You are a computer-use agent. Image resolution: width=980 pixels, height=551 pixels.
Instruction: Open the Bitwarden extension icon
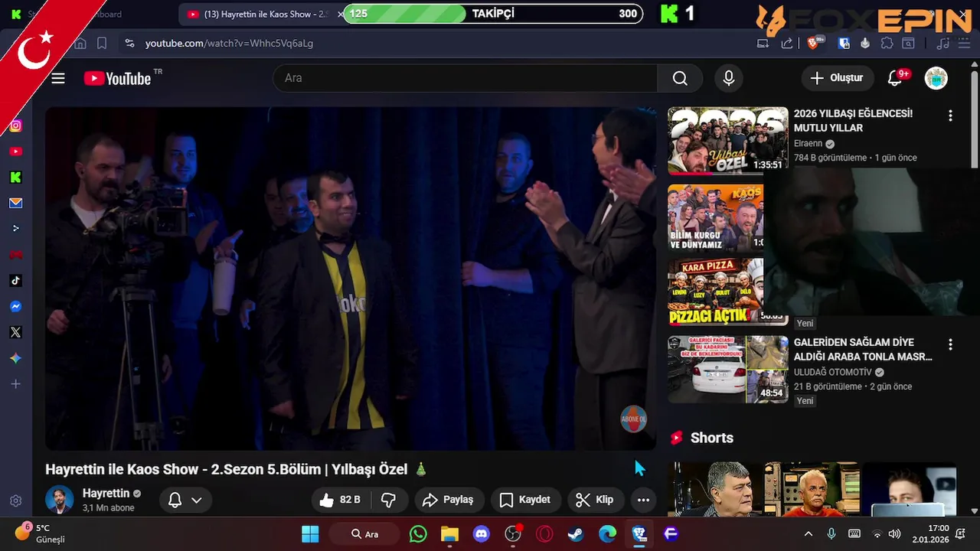(x=844, y=43)
